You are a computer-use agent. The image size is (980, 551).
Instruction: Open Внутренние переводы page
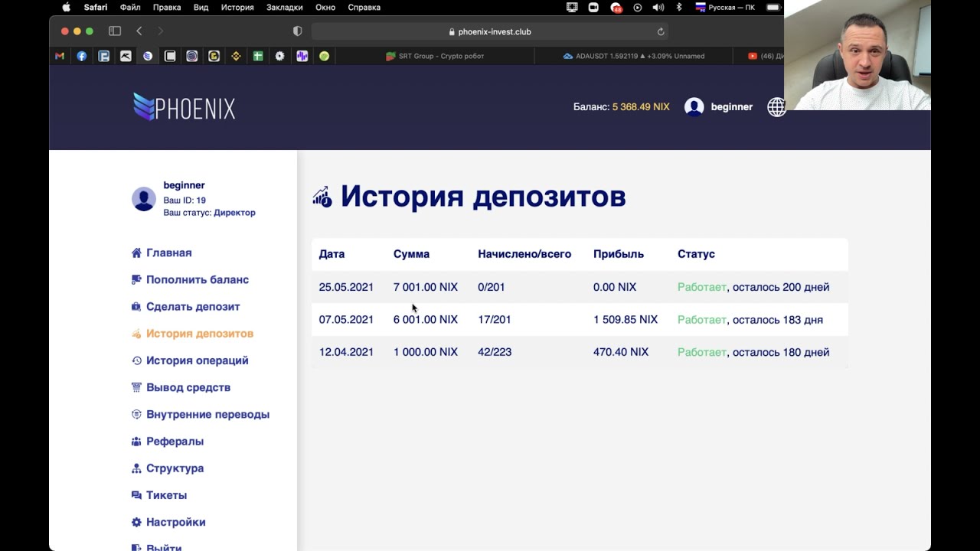click(208, 415)
